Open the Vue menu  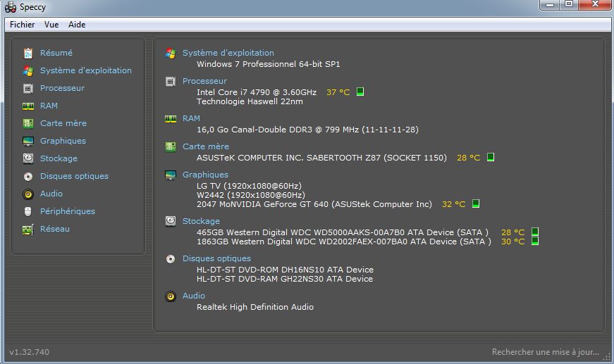point(51,25)
